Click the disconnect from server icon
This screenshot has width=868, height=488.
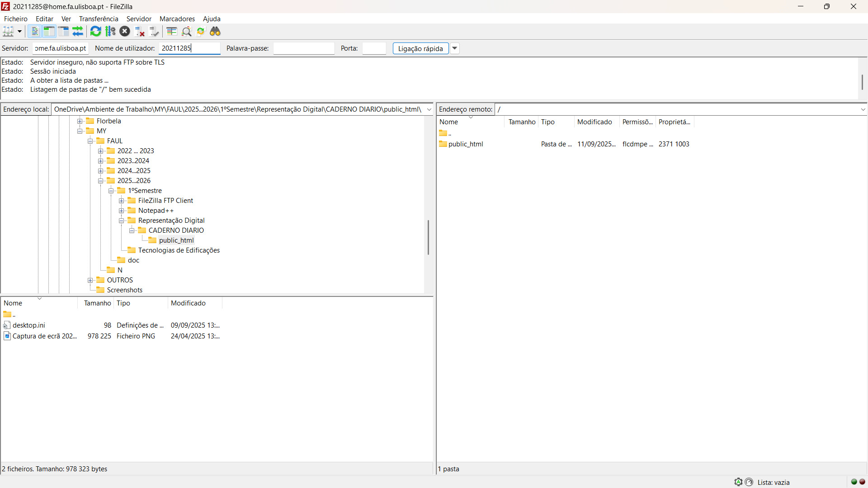click(x=140, y=31)
